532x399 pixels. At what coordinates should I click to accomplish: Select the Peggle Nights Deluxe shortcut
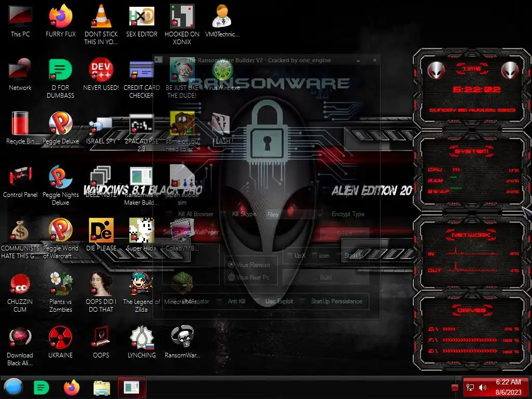[x=60, y=186]
